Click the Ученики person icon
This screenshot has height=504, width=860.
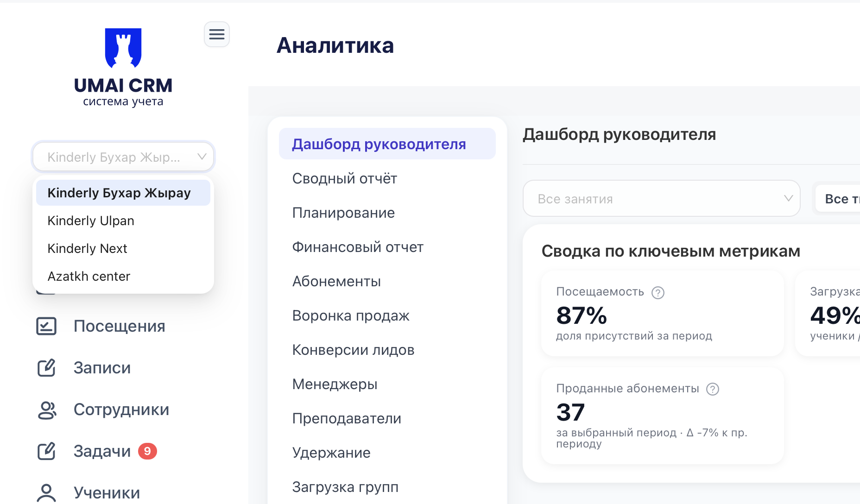point(46,493)
